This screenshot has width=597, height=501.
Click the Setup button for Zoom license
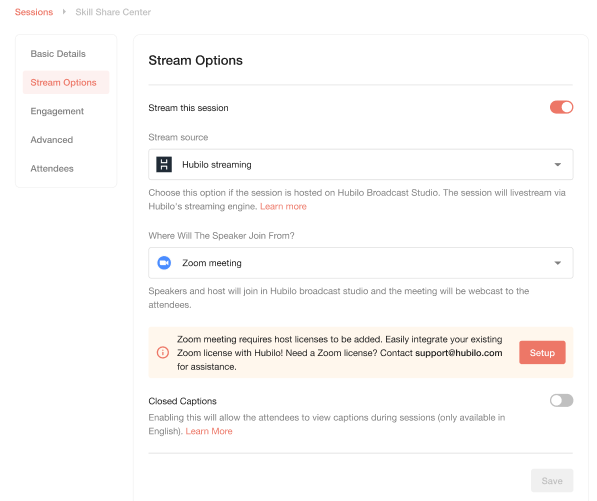[542, 353]
